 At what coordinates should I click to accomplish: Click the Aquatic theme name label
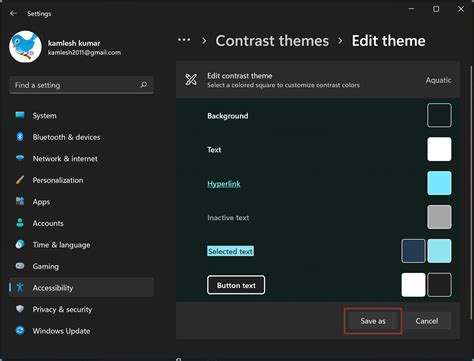tap(438, 80)
